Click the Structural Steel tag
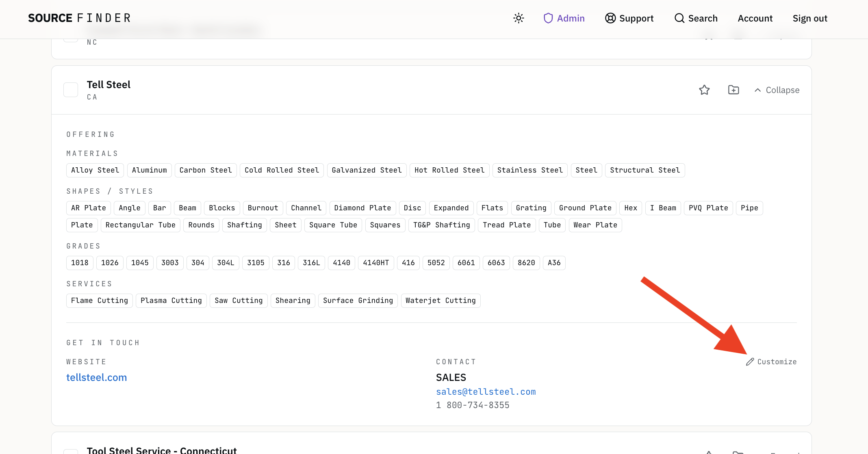Image resolution: width=868 pixels, height=454 pixels. tap(645, 170)
